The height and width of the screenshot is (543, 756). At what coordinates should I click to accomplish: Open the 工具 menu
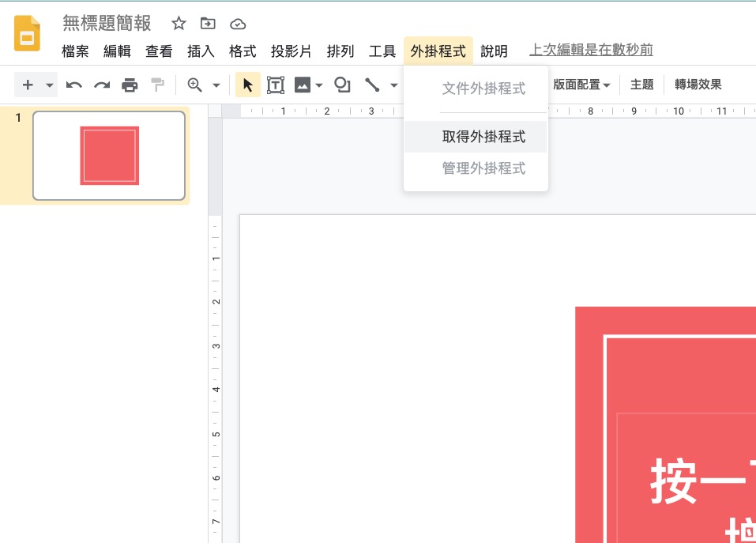pyautogui.click(x=382, y=51)
